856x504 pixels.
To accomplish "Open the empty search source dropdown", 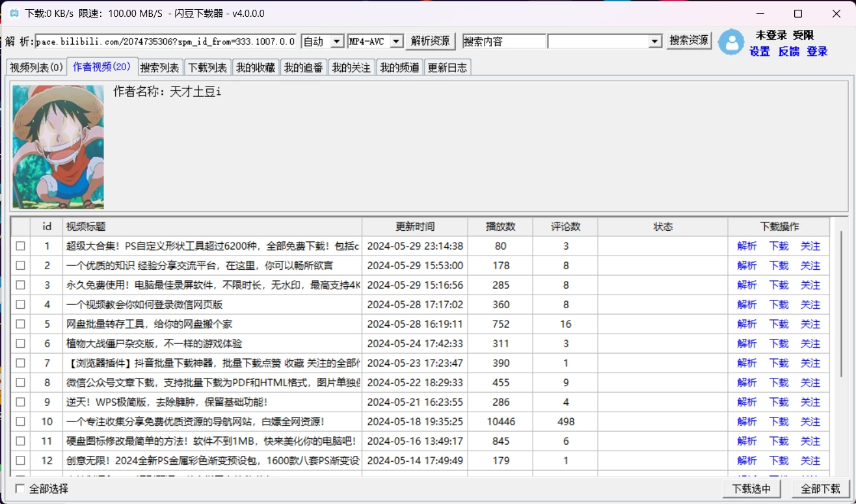I will coord(605,42).
